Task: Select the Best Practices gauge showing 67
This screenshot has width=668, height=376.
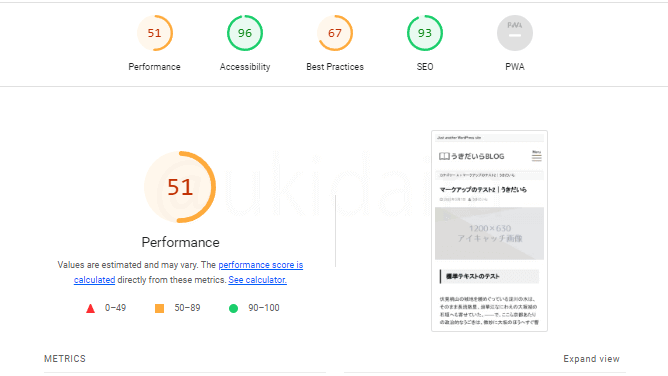Action: tap(335, 33)
